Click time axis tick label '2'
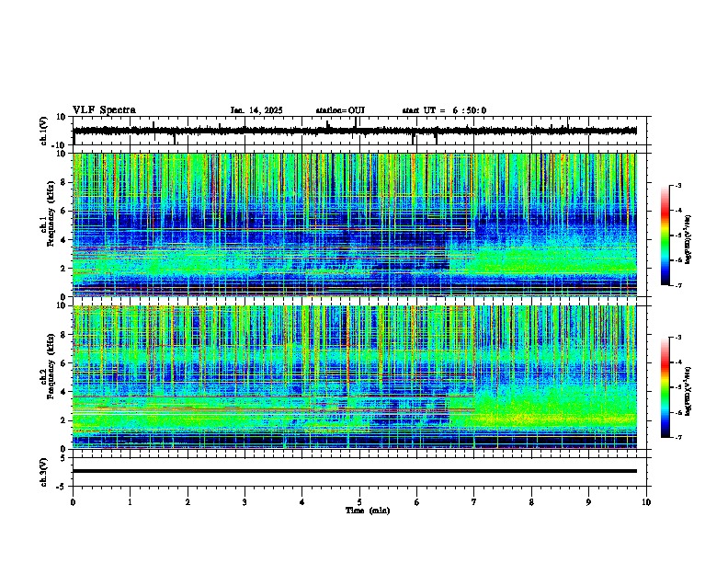 (188, 502)
